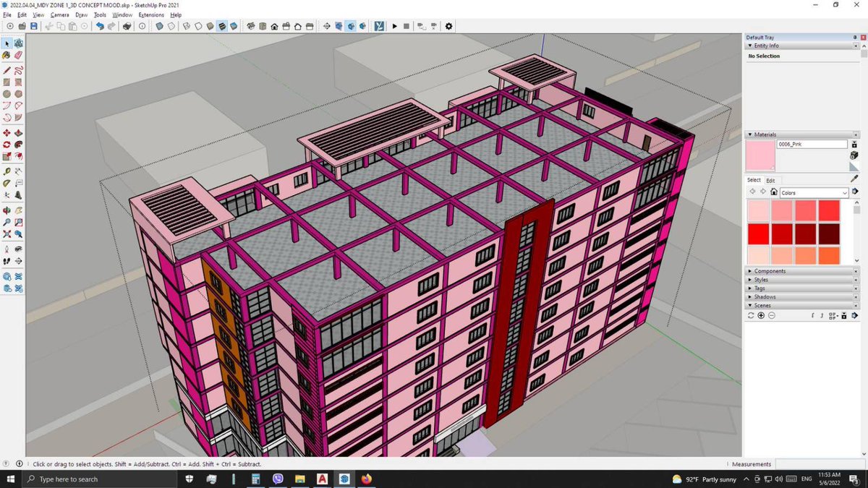This screenshot has width=868, height=488.
Task: Open the materials Details arrow menu
Action: (x=854, y=192)
